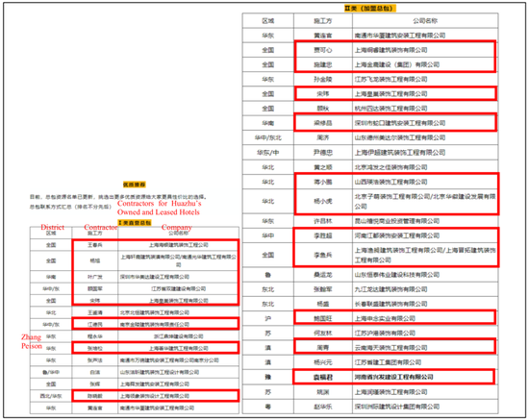
Task: Select the '优质推荐' highlighted heading
Action: (x=135, y=185)
